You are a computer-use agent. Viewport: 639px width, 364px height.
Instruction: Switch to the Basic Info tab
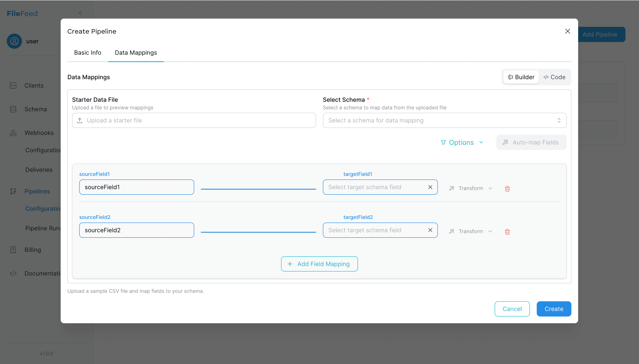tap(87, 53)
